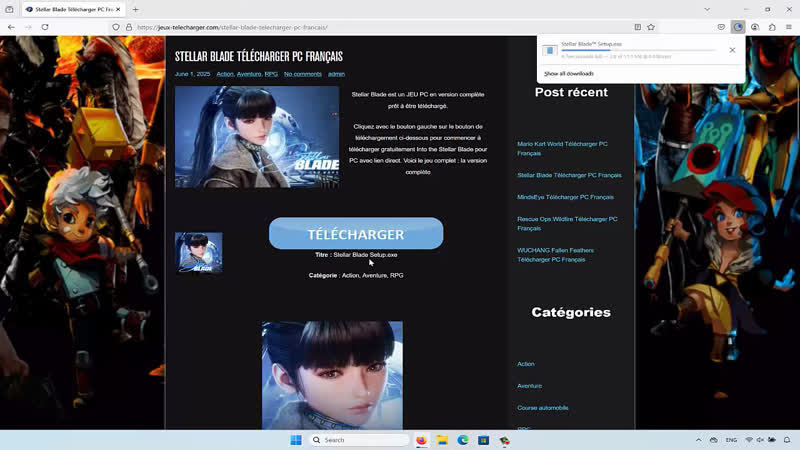Open the No comments link

coord(303,74)
